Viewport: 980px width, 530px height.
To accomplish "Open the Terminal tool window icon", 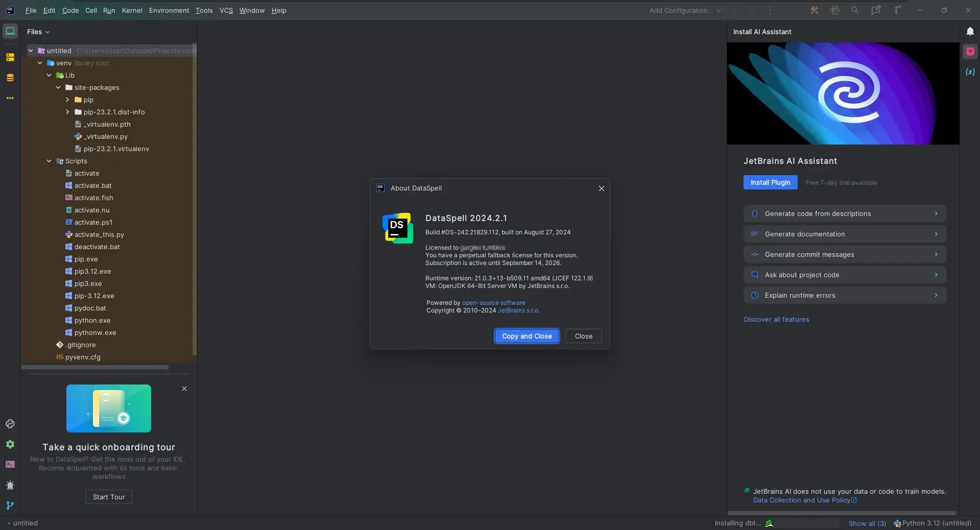I will click(x=10, y=465).
